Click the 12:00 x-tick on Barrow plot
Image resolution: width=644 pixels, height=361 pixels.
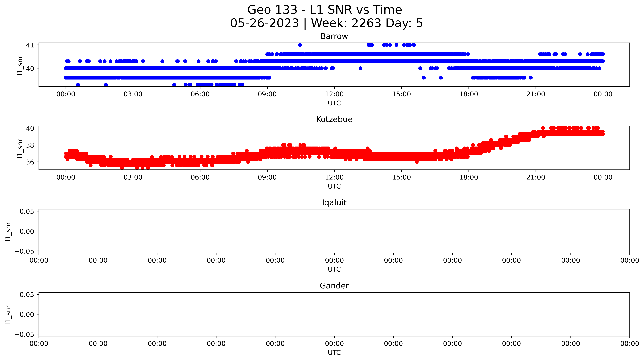coord(334,94)
